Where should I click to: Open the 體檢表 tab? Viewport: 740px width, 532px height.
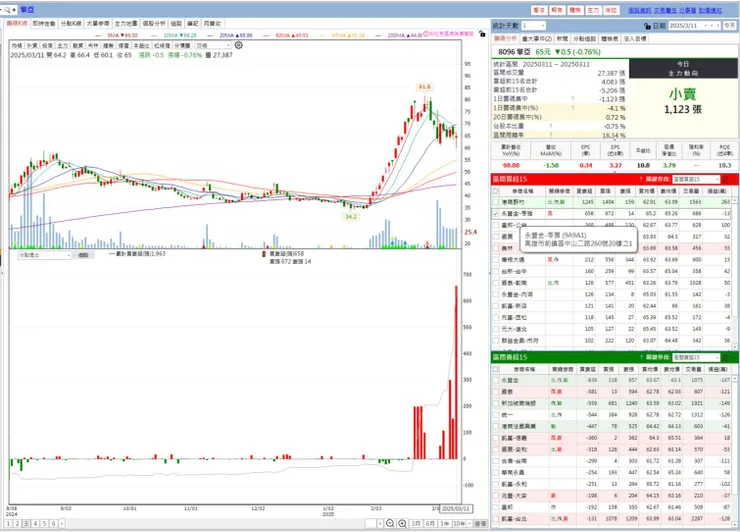point(610,39)
